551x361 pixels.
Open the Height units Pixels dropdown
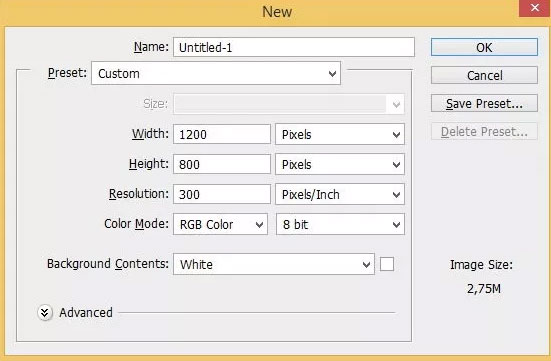point(340,164)
